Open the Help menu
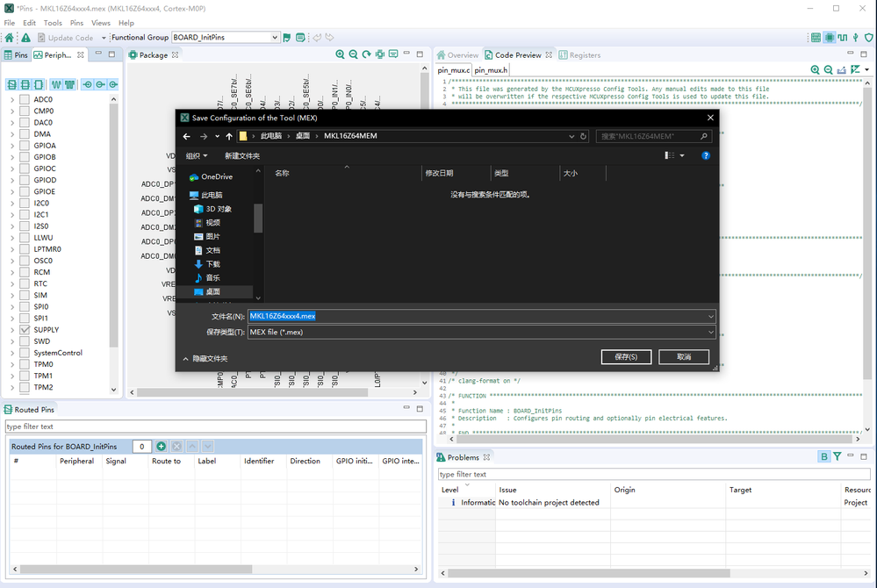 (x=126, y=23)
